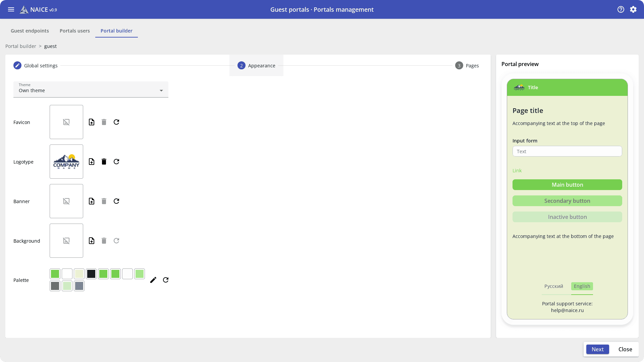Open the hamburger navigation menu
Screen dimensions: 644x362
[11, 9]
